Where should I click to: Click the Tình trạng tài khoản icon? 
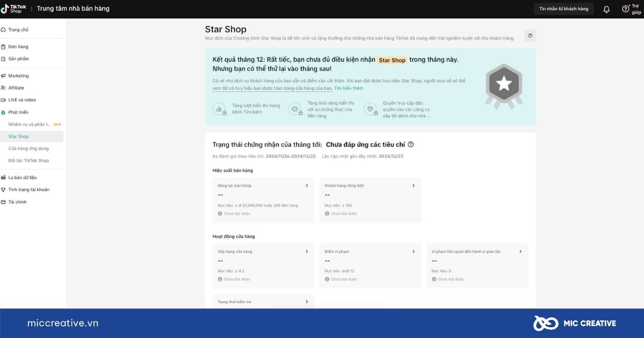3,189
